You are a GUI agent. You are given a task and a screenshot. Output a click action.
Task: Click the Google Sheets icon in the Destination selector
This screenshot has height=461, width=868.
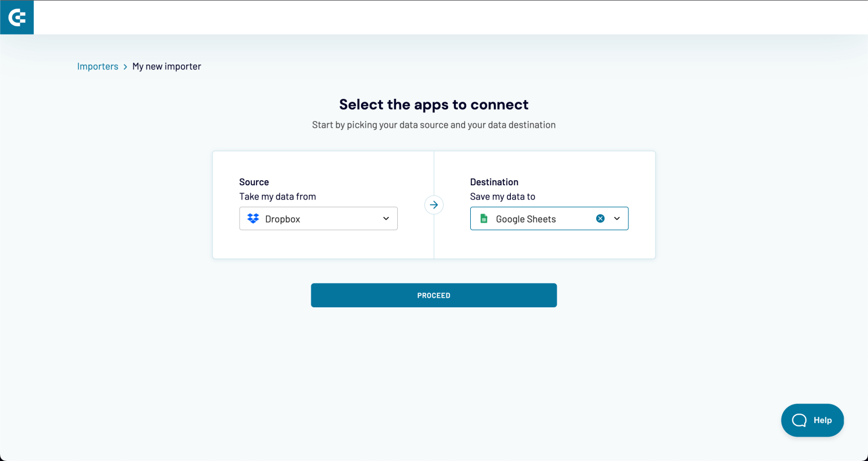click(484, 218)
